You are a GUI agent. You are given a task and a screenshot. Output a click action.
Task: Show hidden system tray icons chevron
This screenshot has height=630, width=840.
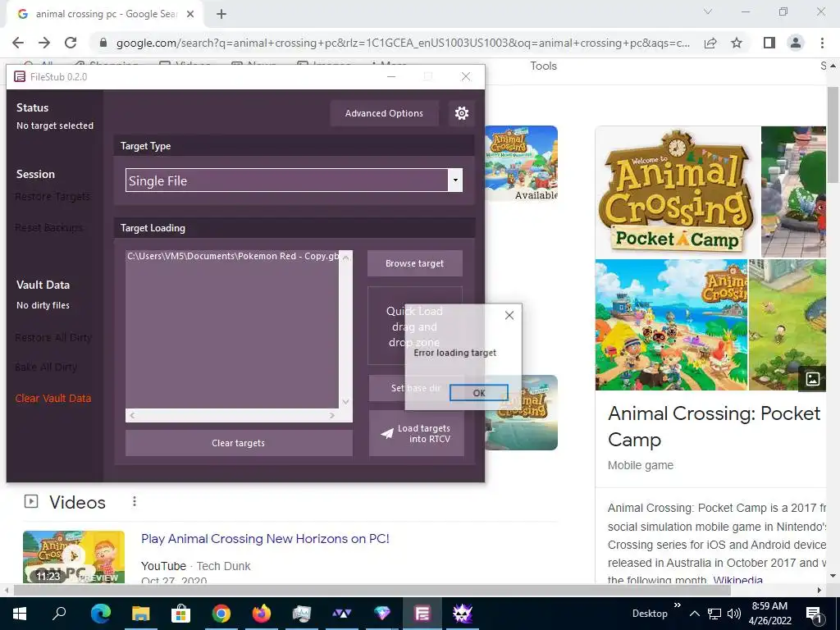pos(694,614)
